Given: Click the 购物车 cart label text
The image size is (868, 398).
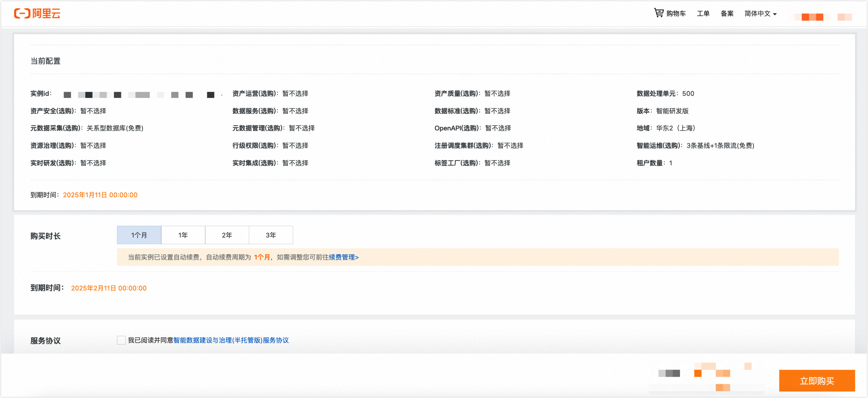Looking at the screenshot, I should point(676,14).
